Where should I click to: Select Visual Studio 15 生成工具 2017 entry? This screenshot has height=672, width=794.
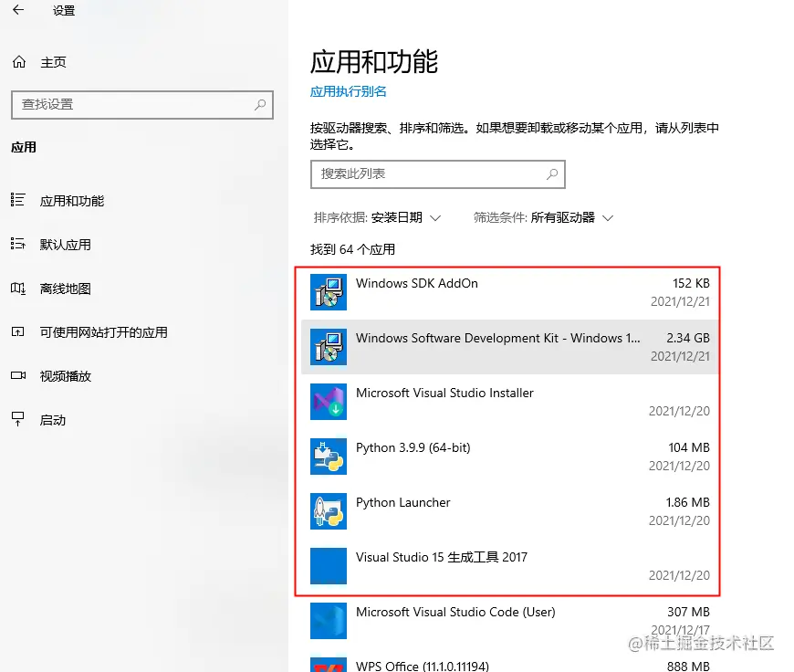coord(510,565)
